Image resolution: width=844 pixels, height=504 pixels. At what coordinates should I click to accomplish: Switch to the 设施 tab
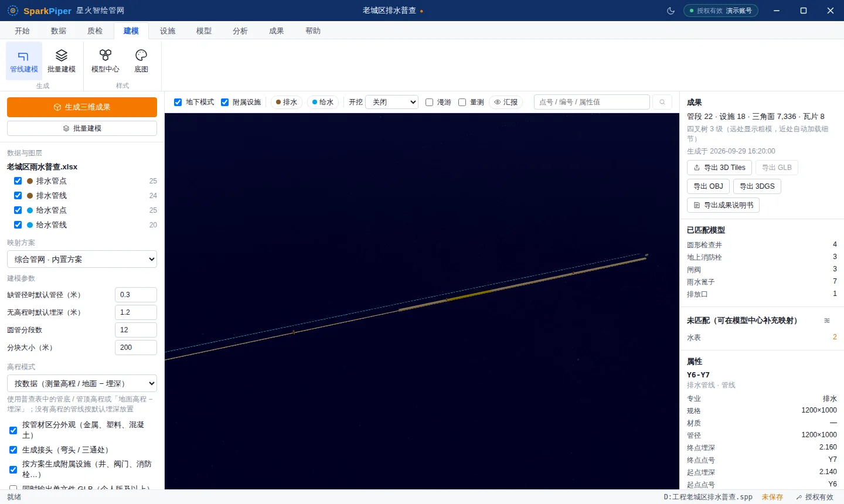pyautogui.click(x=168, y=31)
